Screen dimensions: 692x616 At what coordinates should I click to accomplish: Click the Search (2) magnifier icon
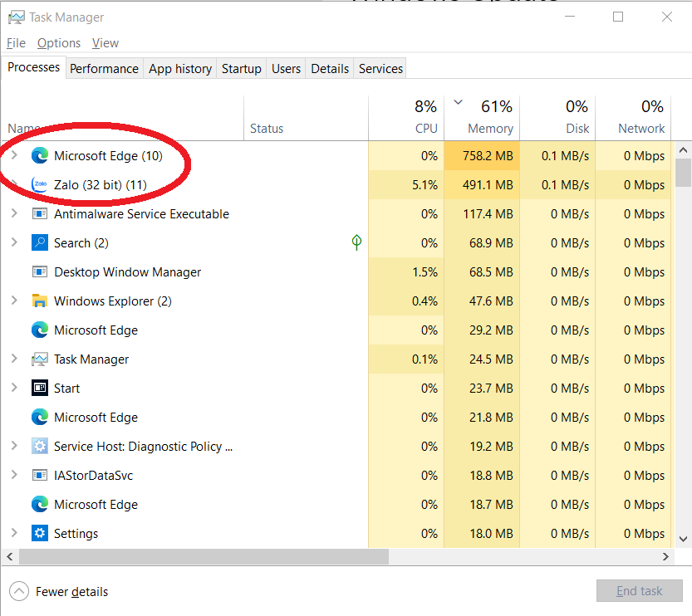(x=40, y=243)
